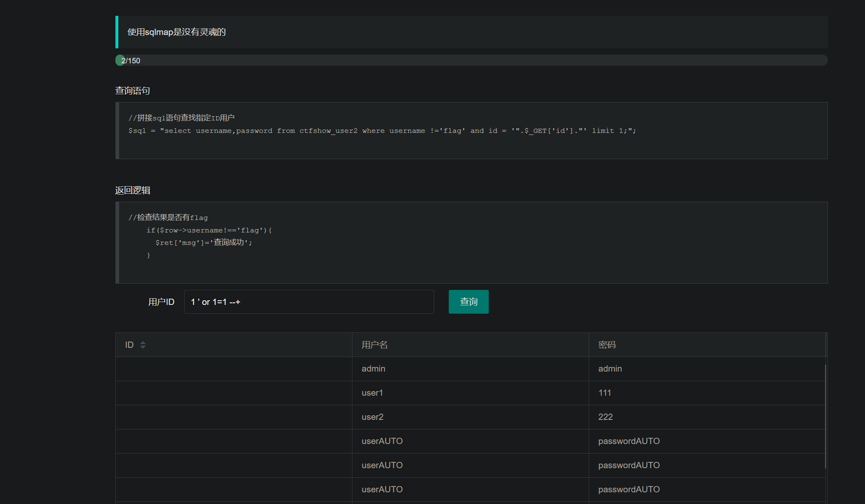Click the 查询 search button
Viewport: 865px width, 504px height.
pos(468,302)
